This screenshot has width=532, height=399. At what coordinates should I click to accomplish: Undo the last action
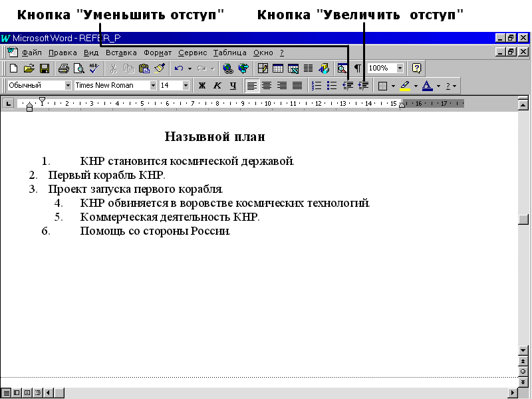178,68
